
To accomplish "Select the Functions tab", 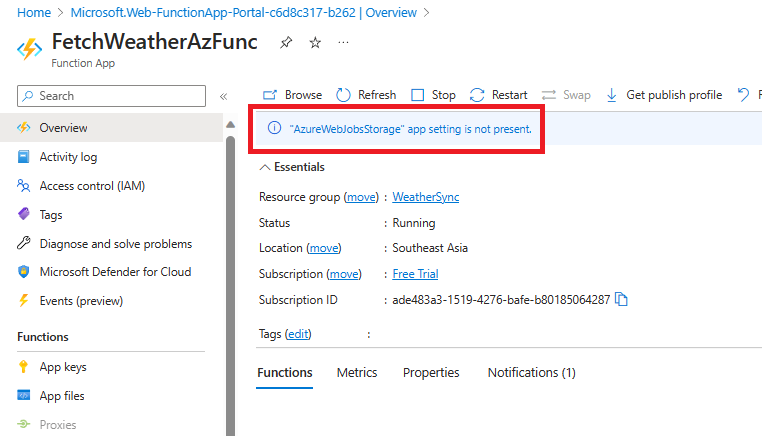I will coord(285,373).
